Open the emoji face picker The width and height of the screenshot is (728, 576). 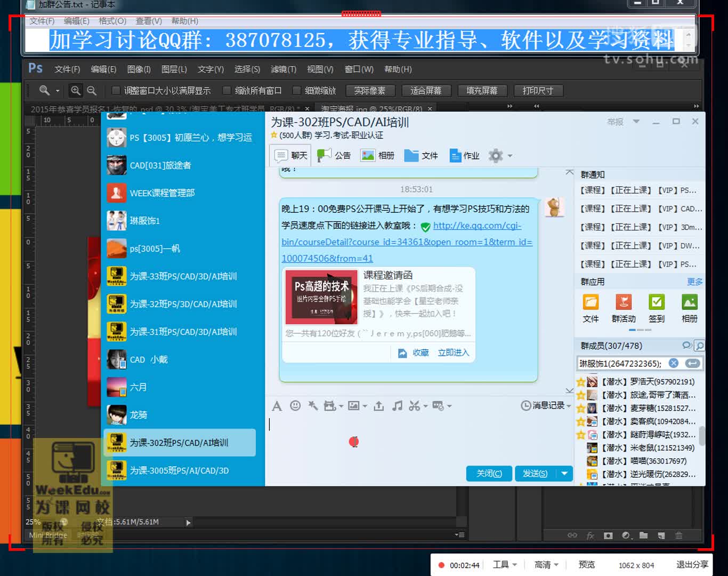(295, 406)
